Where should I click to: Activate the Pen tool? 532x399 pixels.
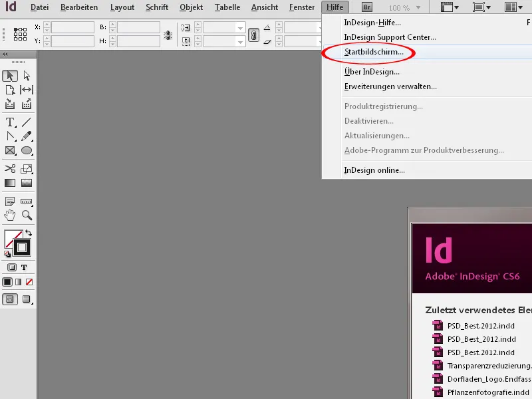[x=10, y=136]
